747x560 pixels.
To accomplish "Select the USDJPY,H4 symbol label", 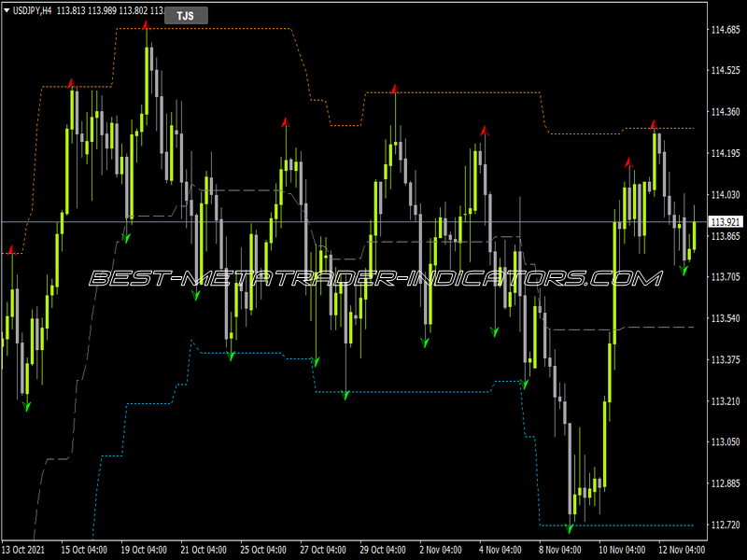I will coord(32,10).
